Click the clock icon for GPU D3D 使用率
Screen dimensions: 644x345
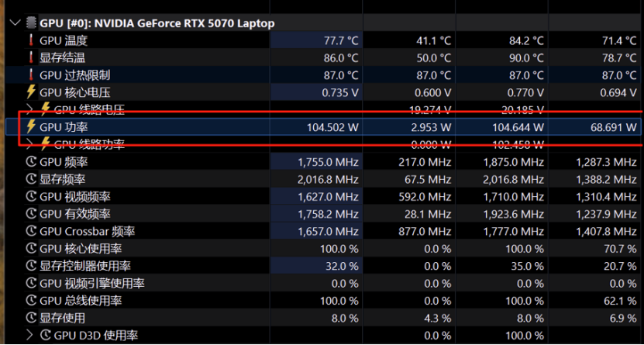coord(46,335)
